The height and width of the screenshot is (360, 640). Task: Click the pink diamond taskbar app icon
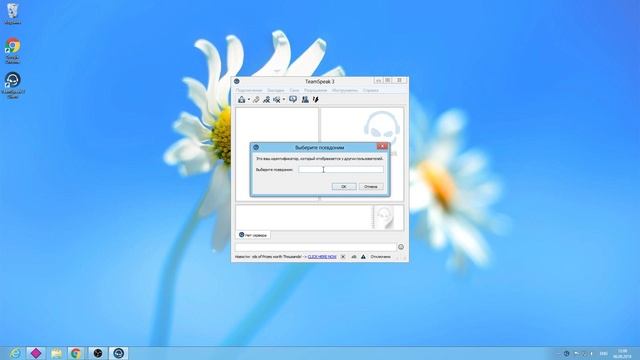pyautogui.click(x=36, y=353)
